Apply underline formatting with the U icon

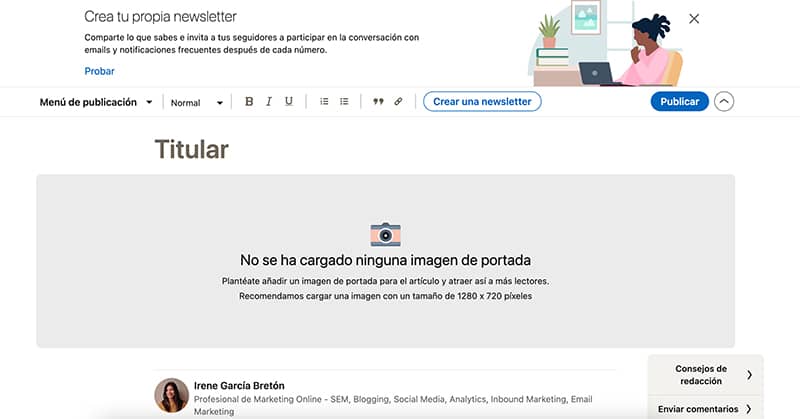click(289, 102)
